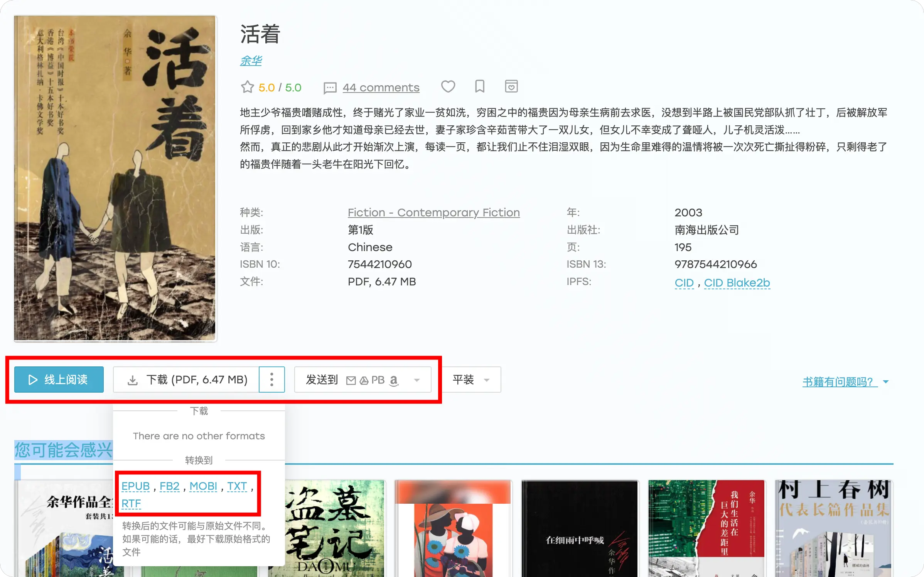The width and height of the screenshot is (924, 577).
Task: Click 'There are no other formats' text
Action: (199, 436)
